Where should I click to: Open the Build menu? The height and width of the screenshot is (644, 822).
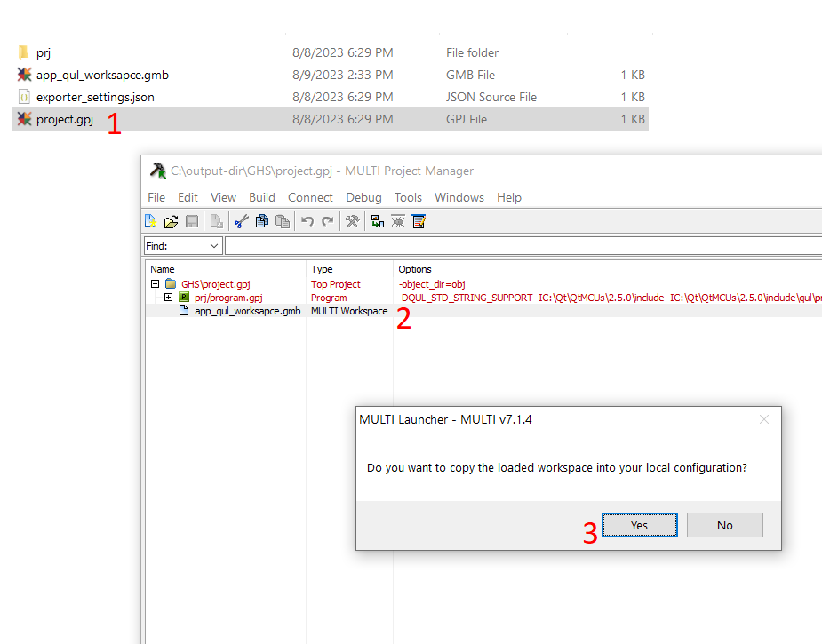coord(261,197)
